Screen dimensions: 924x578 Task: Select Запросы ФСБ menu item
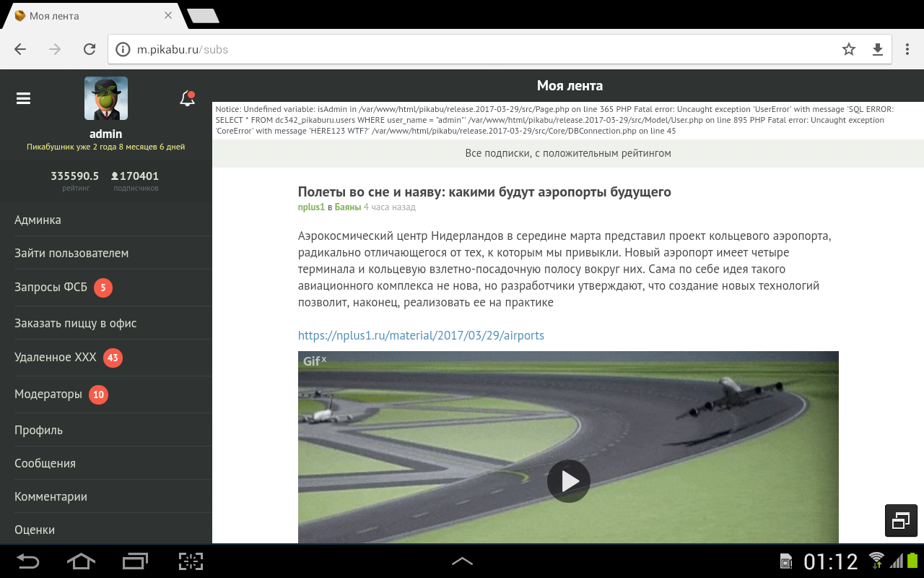click(x=51, y=287)
